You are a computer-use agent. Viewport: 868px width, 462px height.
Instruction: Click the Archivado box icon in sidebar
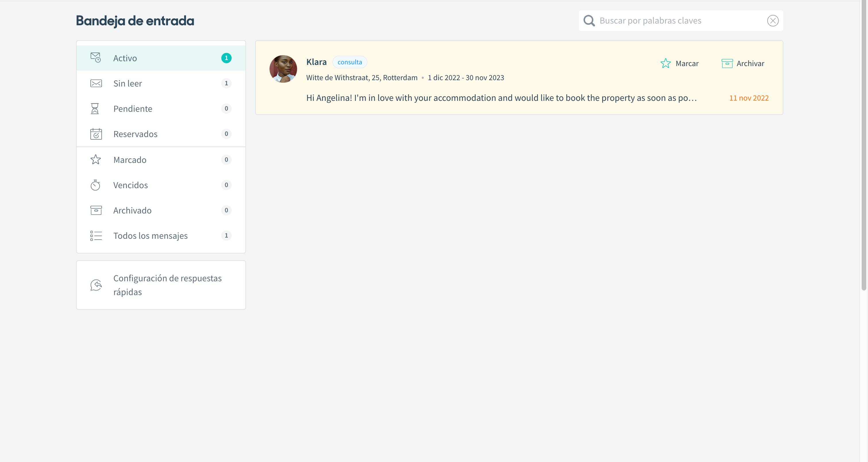96,210
